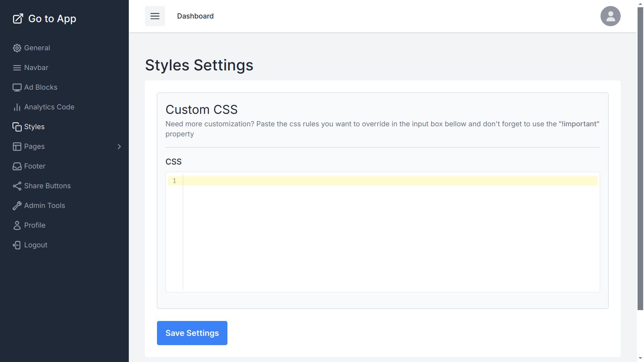Click the Profile person icon in sidebar
644x362 pixels.
click(x=17, y=225)
